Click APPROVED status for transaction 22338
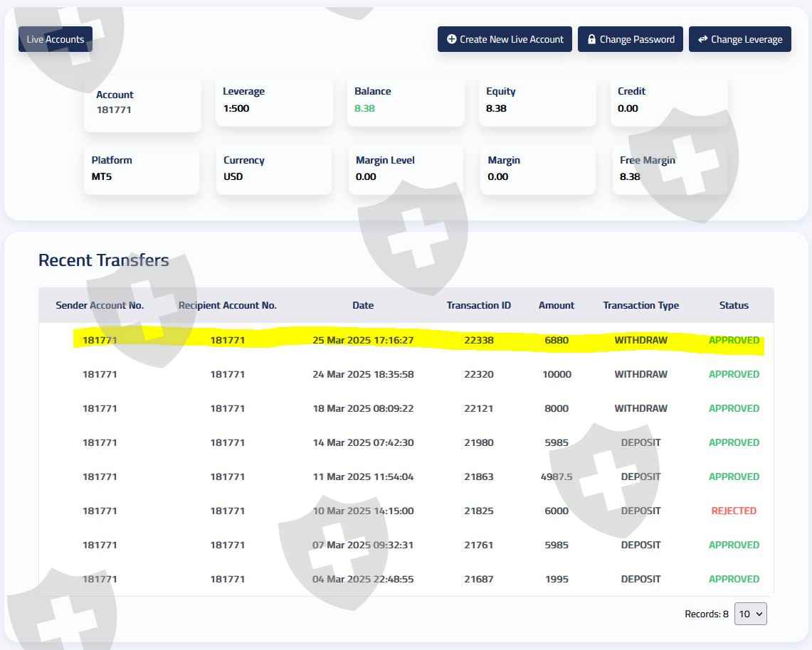Screen dimensions: 812x650 [x=734, y=340]
